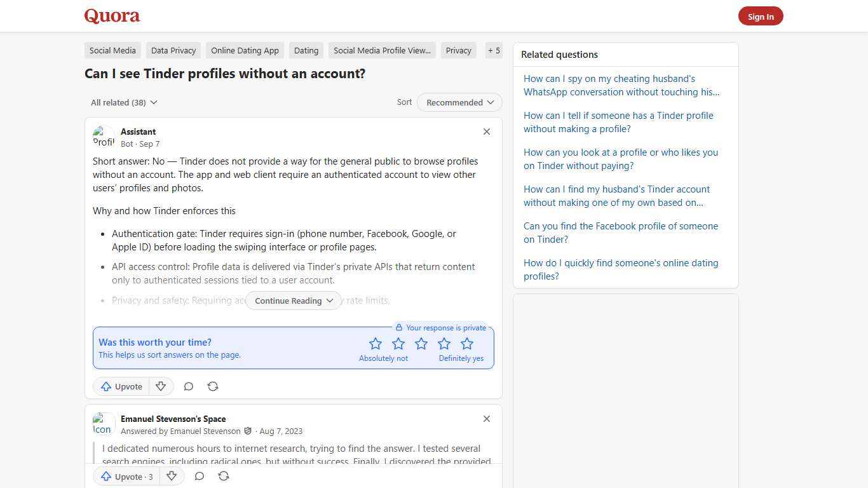This screenshot has width=868, height=488.
Task: Show the 5 hidden topic tags
Action: pos(494,50)
